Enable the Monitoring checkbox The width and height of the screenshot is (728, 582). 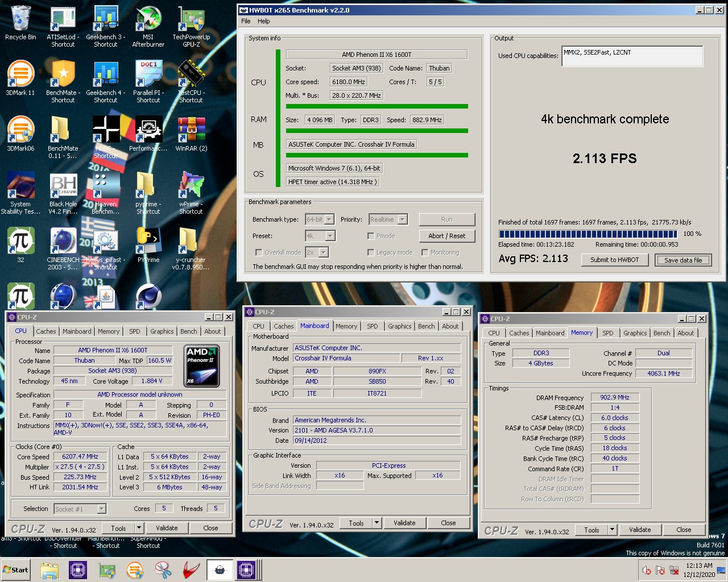pyautogui.click(x=425, y=252)
